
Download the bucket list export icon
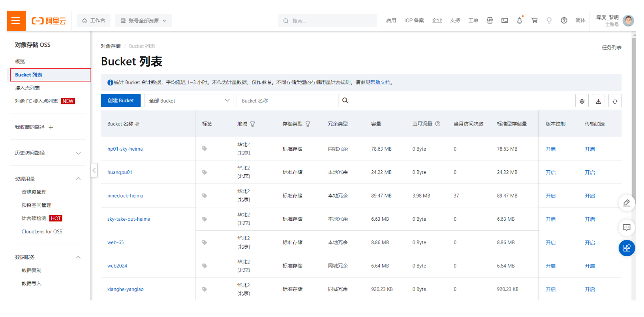599,101
